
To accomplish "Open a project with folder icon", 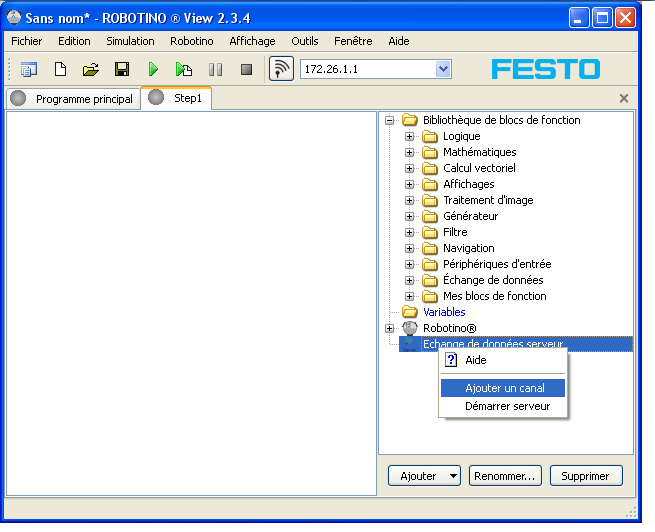I will 91,69.
